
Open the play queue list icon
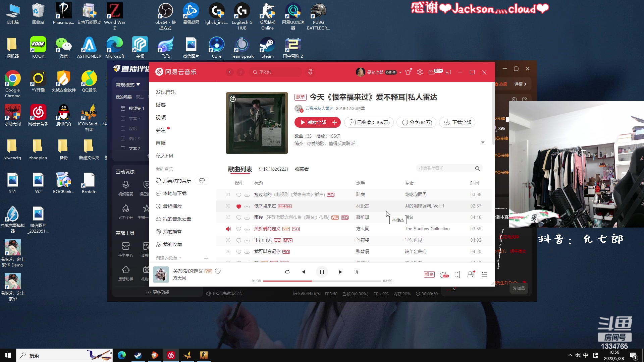(484, 275)
